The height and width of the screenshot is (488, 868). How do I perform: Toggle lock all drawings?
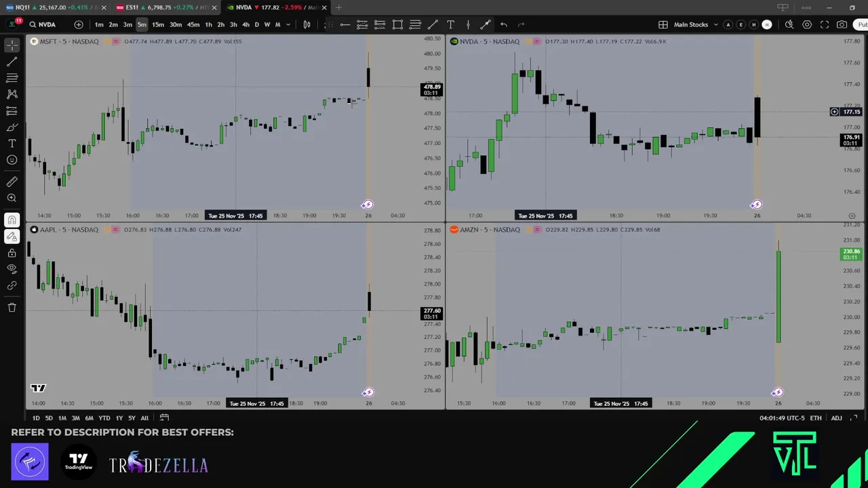[x=12, y=253]
